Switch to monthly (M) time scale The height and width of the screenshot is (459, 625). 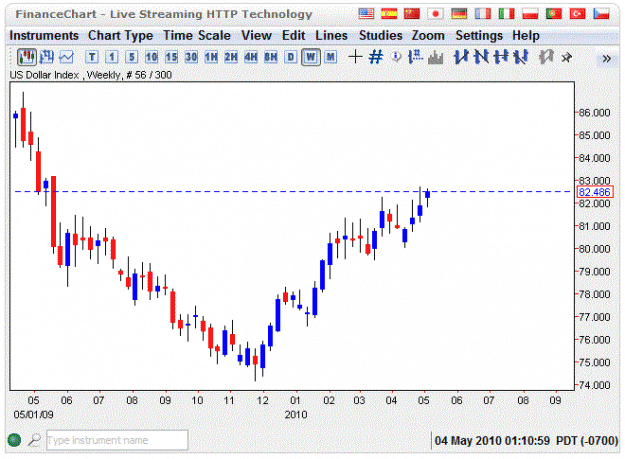[330, 57]
